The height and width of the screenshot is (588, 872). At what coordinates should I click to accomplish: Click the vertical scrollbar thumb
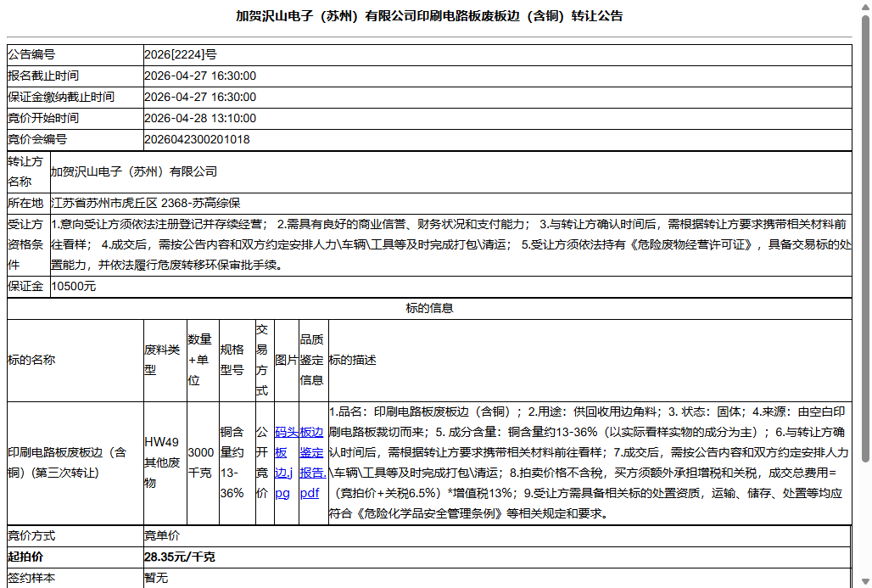point(865,239)
